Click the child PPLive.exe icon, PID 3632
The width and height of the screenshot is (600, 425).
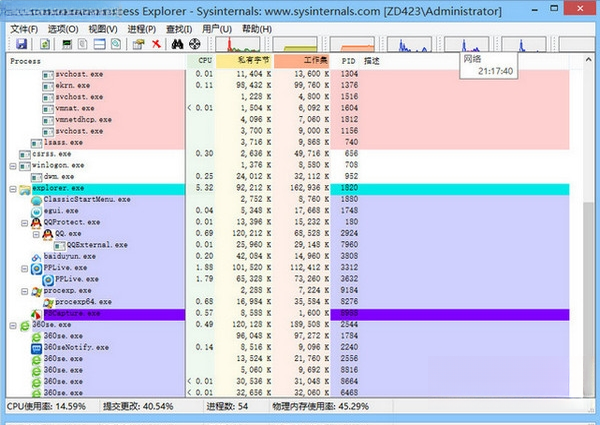(x=48, y=280)
